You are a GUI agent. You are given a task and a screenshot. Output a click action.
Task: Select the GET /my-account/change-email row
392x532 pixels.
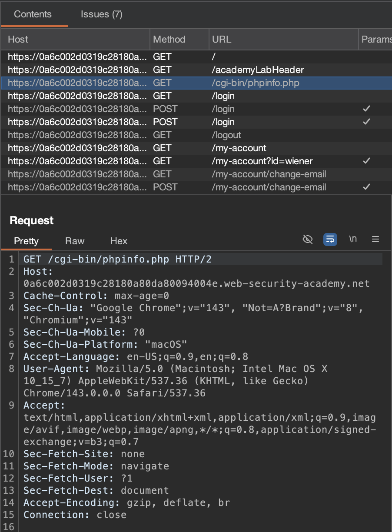click(269, 174)
